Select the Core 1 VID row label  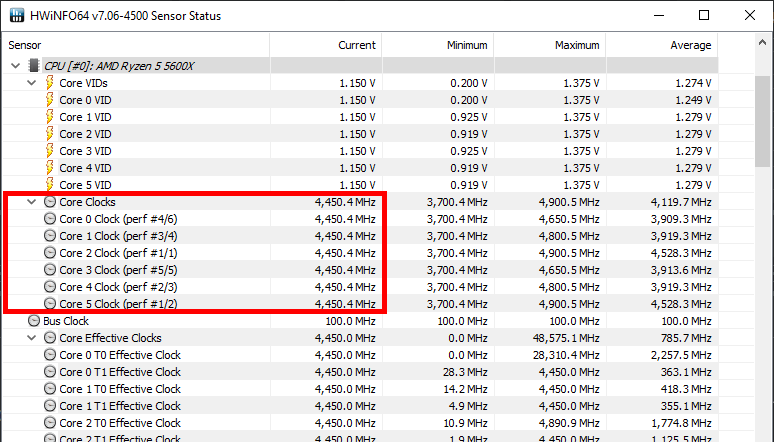point(85,117)
